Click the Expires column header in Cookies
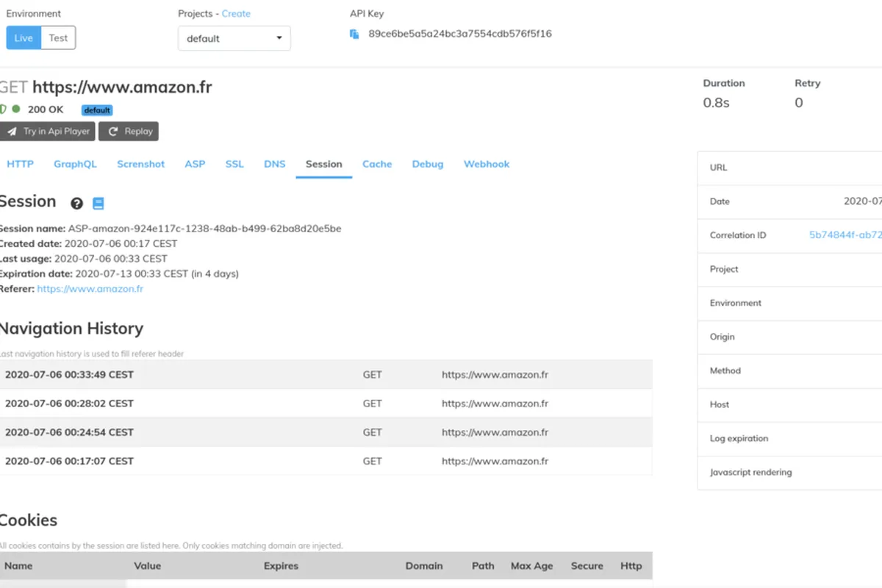882x588 pixels. [x=282, y=566]
